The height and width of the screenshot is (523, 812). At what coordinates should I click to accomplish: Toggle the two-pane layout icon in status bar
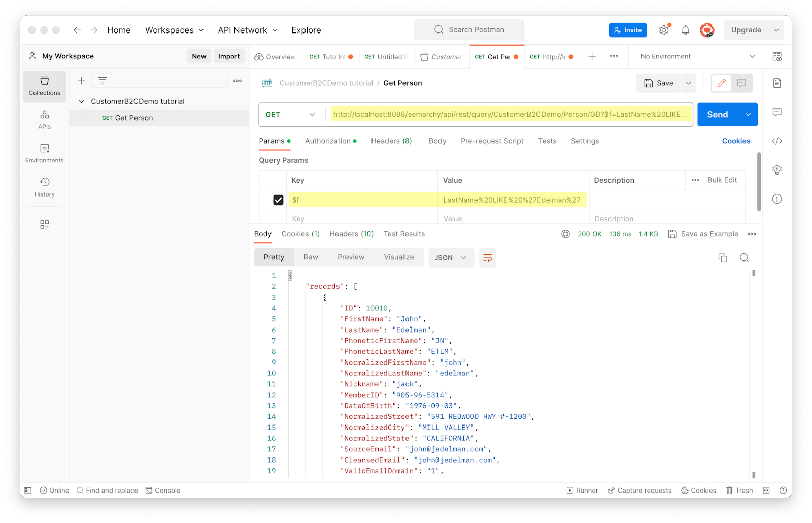click(x=766, y=491)
